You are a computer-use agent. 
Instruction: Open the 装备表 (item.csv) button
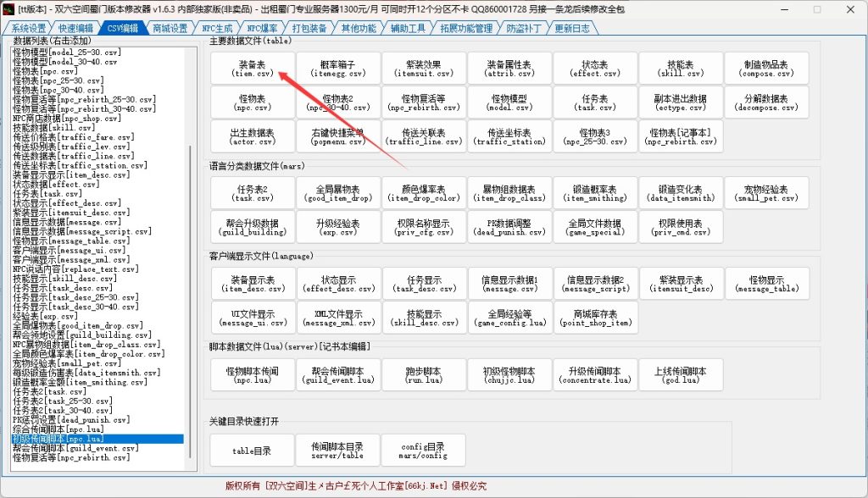click(x=252, y=69)
